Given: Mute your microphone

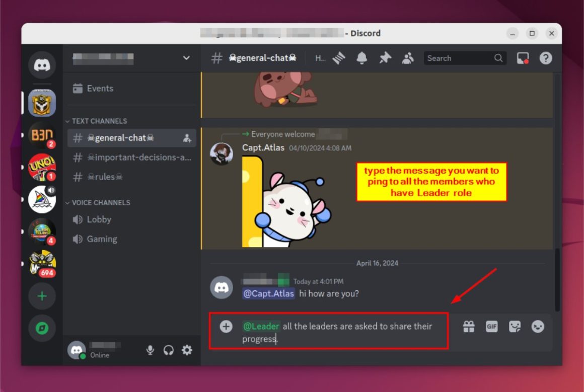Looking at the screenshot, I should (x=150, y=350).
